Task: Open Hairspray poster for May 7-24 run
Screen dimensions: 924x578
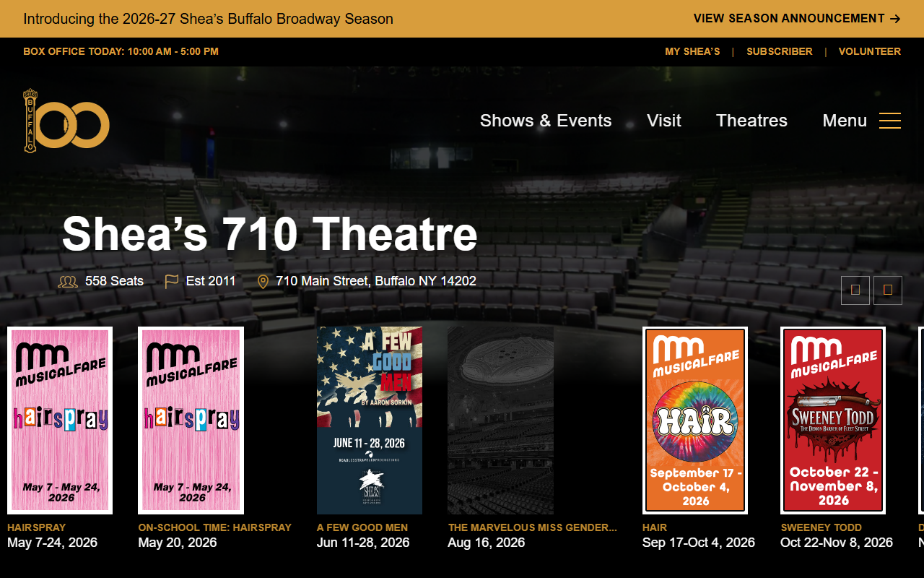Action: click(60, 420)
